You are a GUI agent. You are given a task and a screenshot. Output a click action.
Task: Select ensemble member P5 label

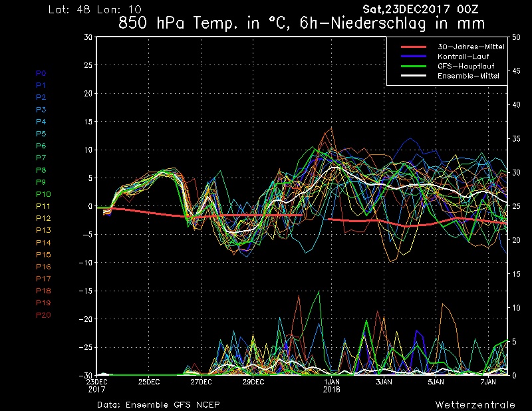[x=41, y=134]
